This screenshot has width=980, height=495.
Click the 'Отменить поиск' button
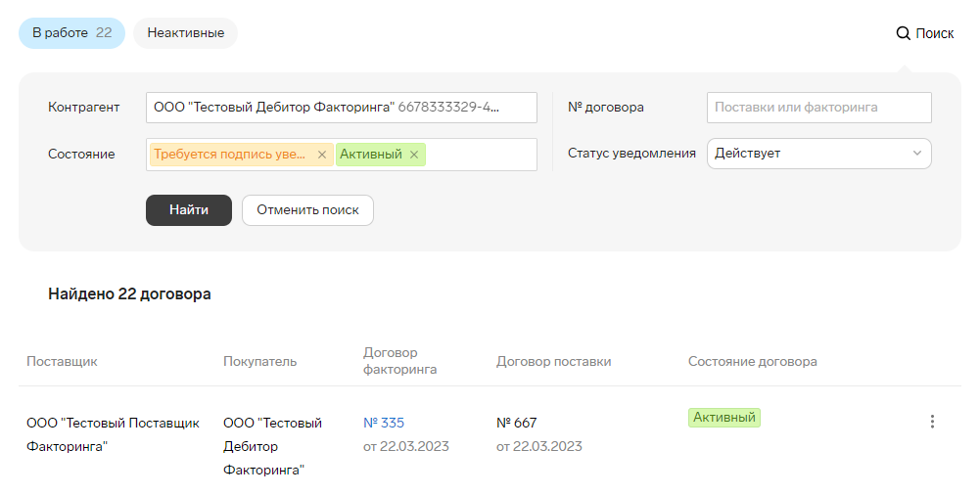tap(307, 210)
